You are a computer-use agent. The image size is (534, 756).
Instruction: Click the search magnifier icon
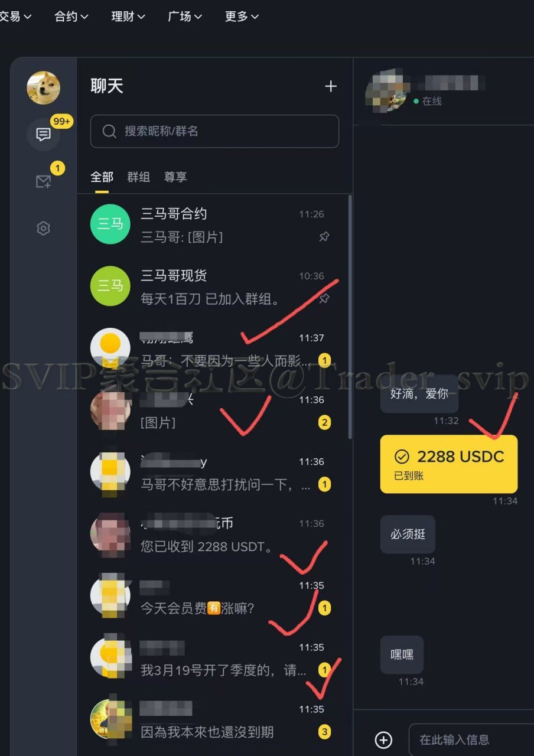[109, 131]
